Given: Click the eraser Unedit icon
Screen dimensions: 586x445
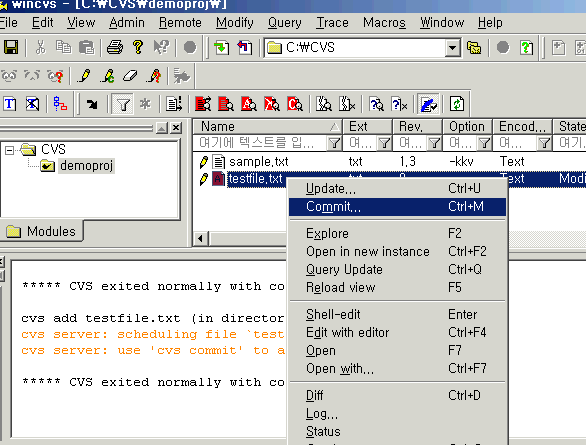Looking at the screenshot, I should click(x=130, y=76).
